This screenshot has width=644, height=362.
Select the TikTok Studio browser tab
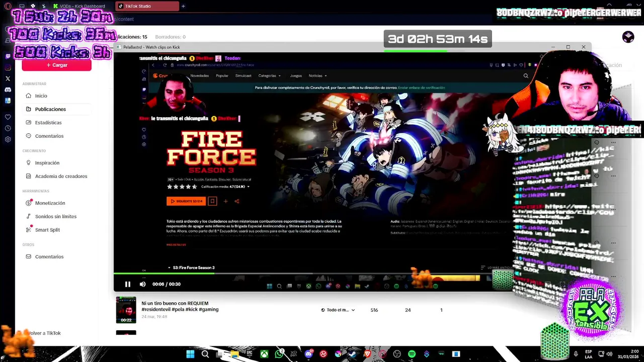[147, 6]
